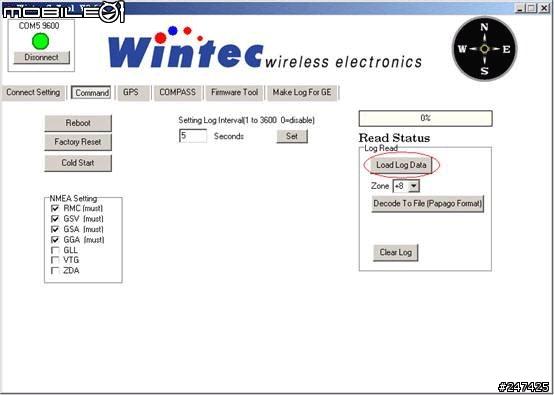This screenshot has height=395, width=554.
Task: Enable the VTG NMEA sentence
Action: pos(55,260)
